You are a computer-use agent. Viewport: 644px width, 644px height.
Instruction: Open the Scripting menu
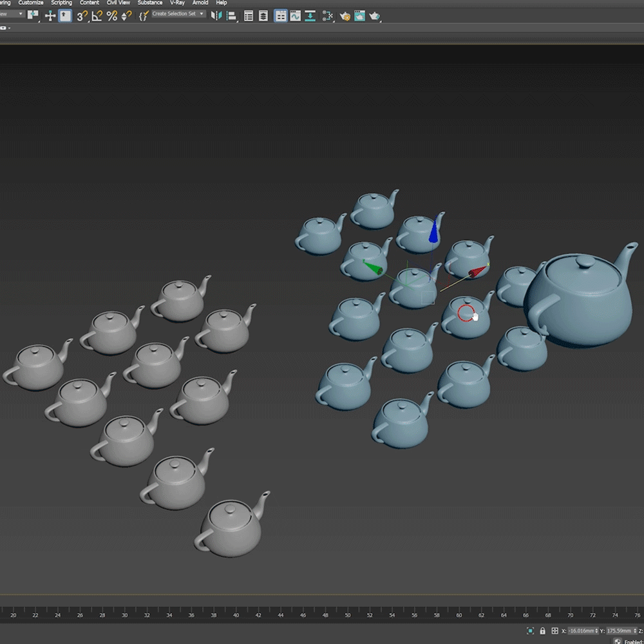pos(62,3)
